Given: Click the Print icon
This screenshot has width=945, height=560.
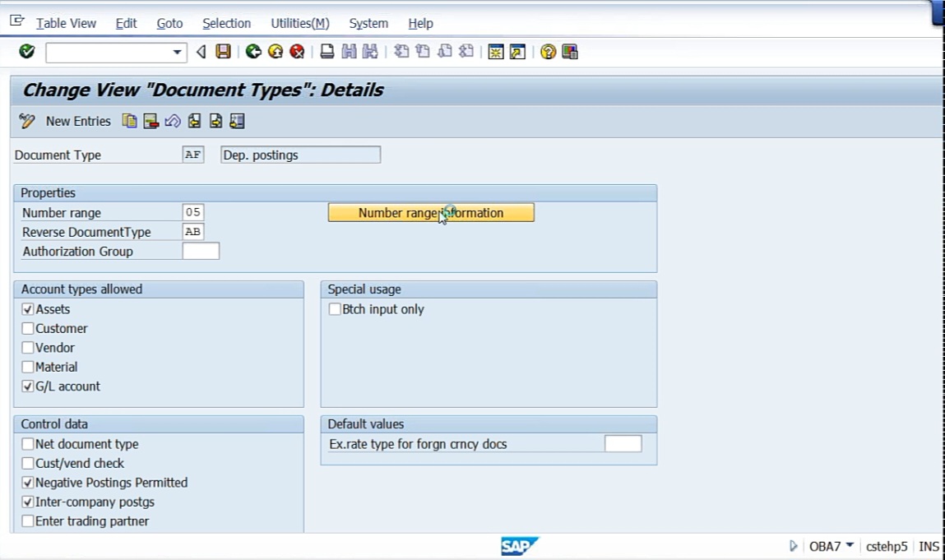Looking at the screenshot, I should [x=327, y=52].
